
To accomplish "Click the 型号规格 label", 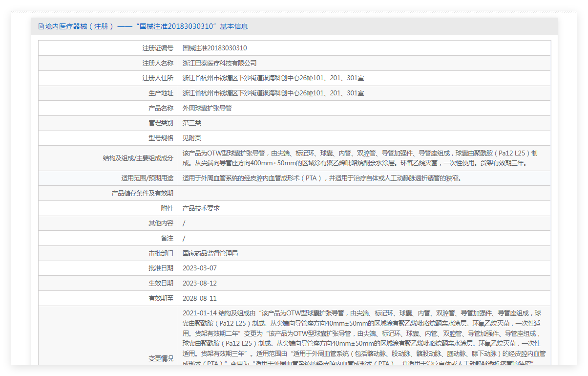I will click(161, 138).
